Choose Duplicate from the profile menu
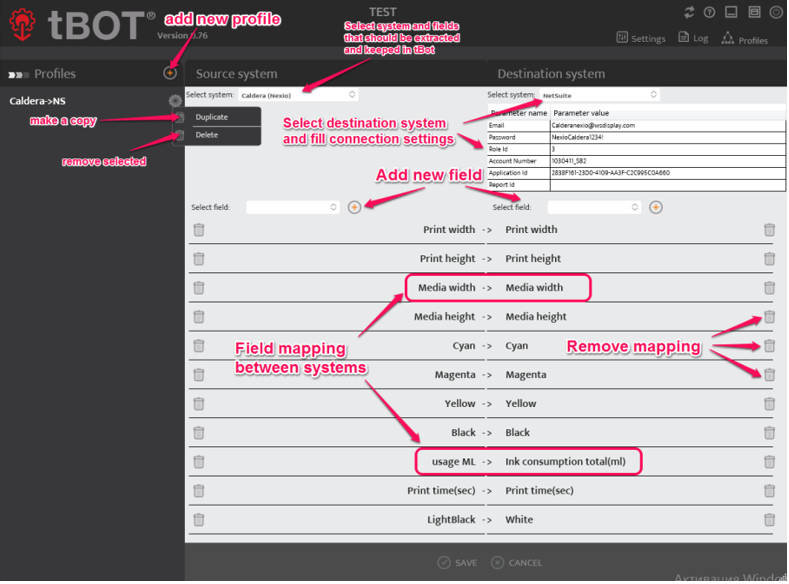Screen dimensions: 789x584 [x=211, y=117]
